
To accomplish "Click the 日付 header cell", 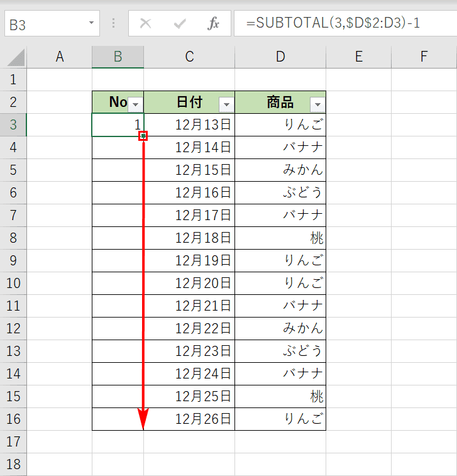I will point(189,102).
